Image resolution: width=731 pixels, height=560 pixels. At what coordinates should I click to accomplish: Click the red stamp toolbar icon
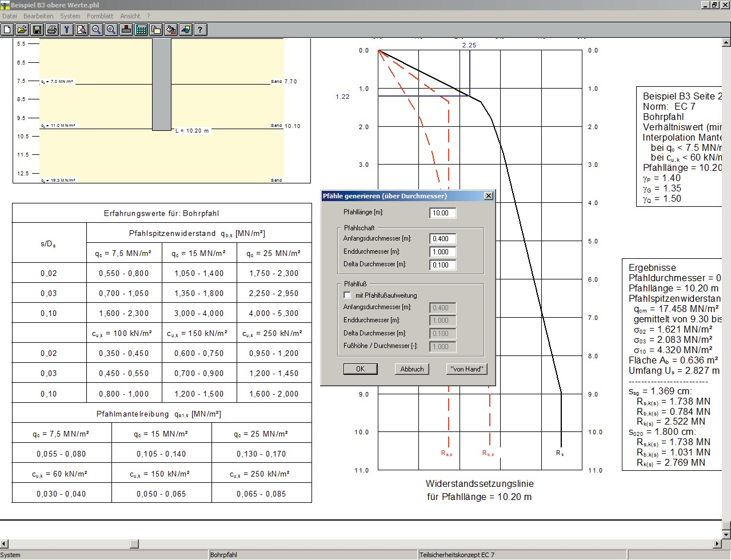pos(126,30)
